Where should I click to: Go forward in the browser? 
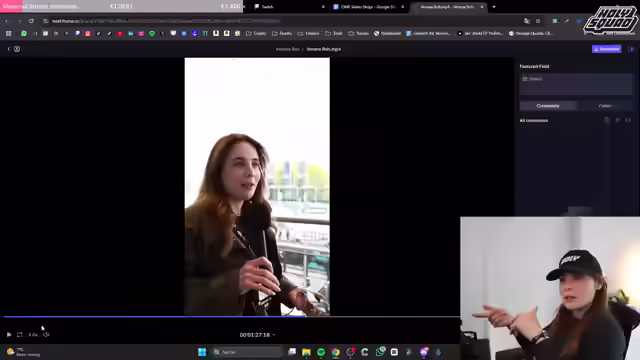pyautogui.click(x=19, y=21)
